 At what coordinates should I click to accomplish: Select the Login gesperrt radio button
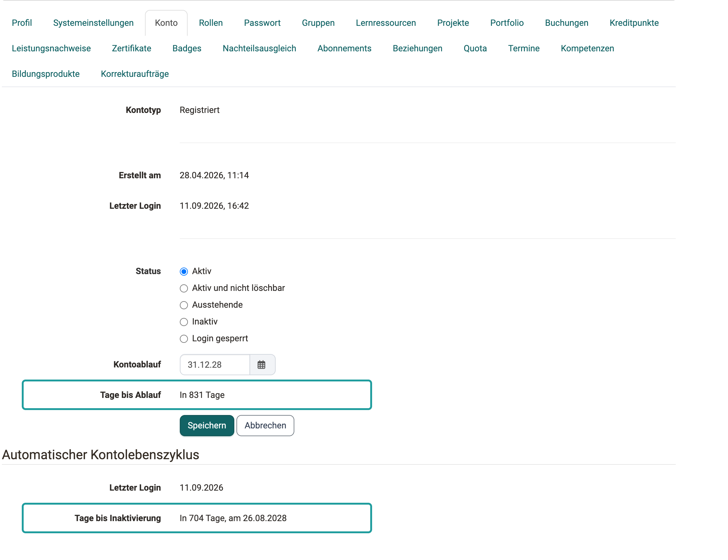pyautogui.click(x=184, y=339)
